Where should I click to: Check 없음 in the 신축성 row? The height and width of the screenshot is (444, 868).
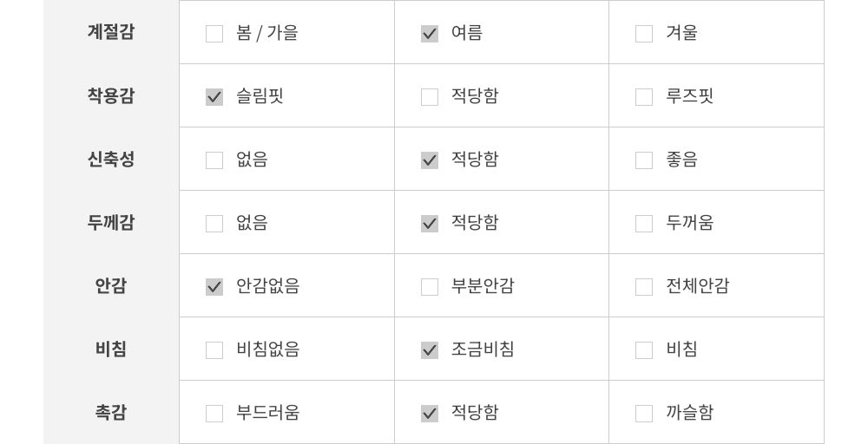pyautogui.click(x=214, y=160)
